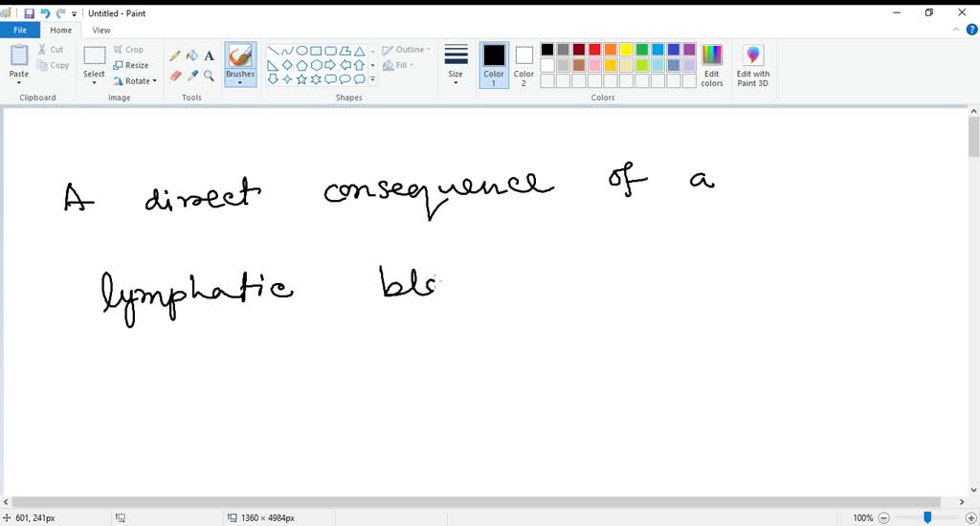Click the zoom slider handle
The image size is (980, 526).
point(927,517)
